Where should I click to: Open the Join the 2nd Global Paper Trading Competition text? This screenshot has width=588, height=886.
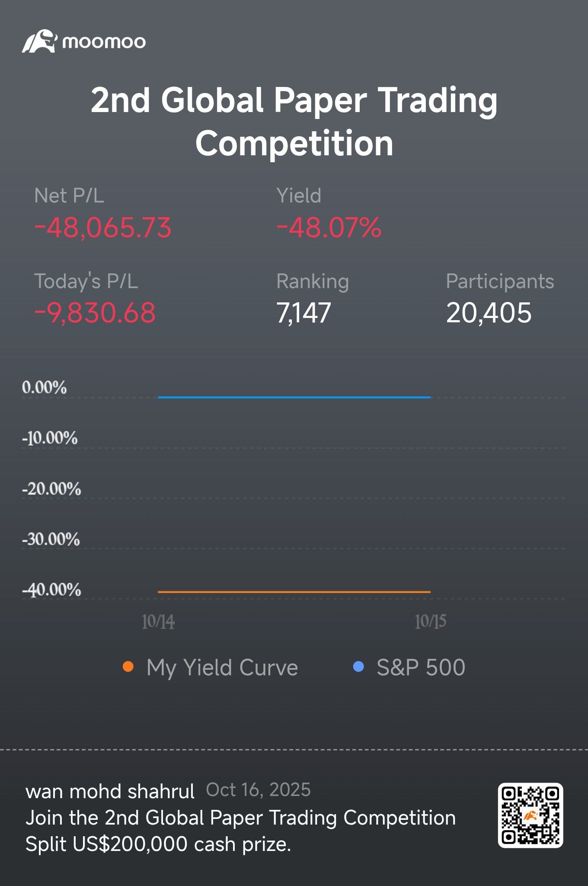point(240,818)
